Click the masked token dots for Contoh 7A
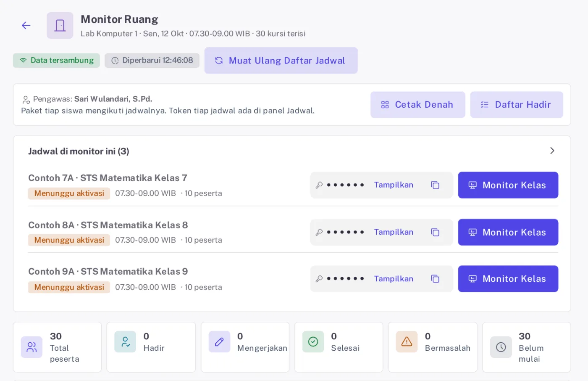The height and width of the screenshot is (381, 588). coord(345,185)
